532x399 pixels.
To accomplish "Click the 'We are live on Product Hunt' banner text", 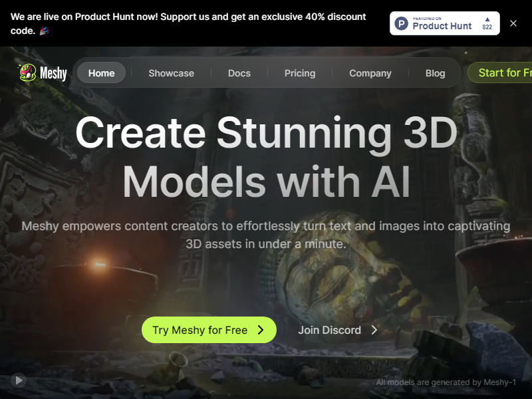I will pos(188,23).
